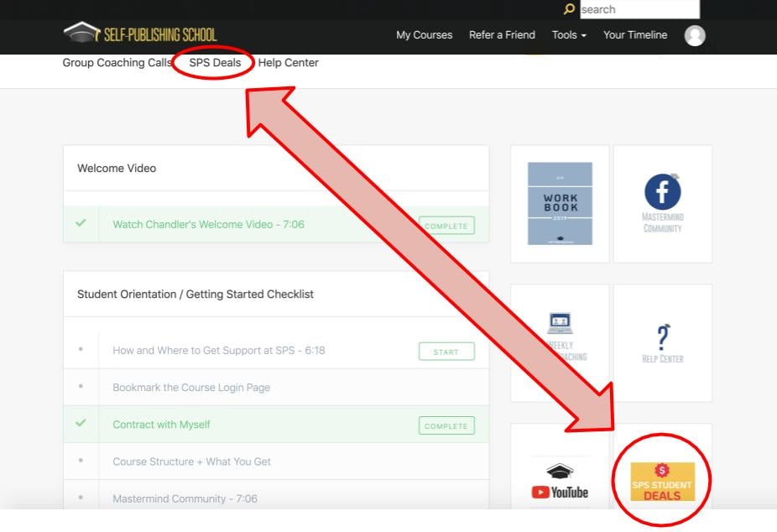
Task: Click the Welcome Video section heading
Action: click(117, 169)
